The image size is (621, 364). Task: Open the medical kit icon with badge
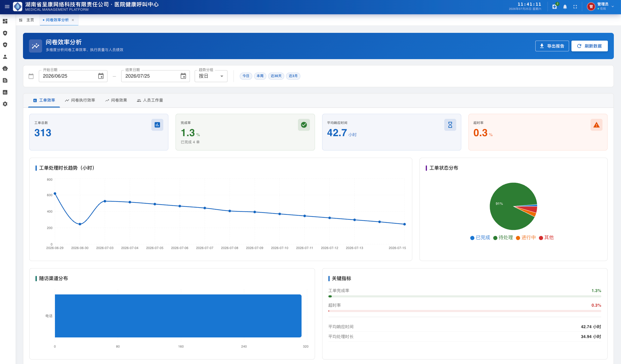pos(555,7)
